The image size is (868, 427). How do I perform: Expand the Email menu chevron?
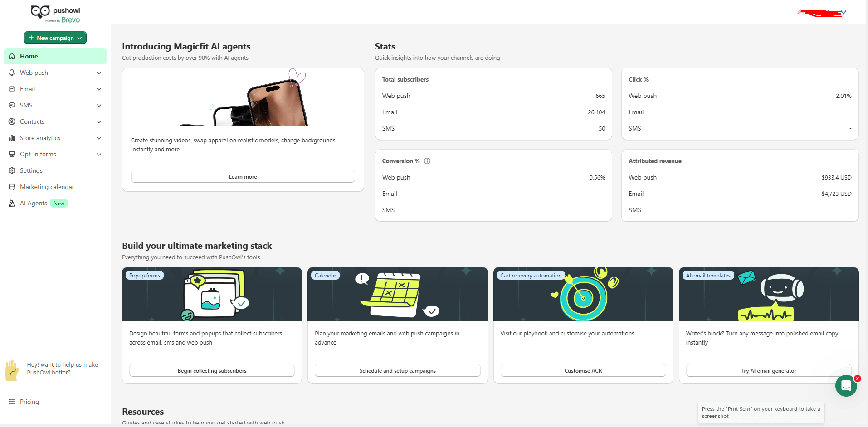(99, 89)
